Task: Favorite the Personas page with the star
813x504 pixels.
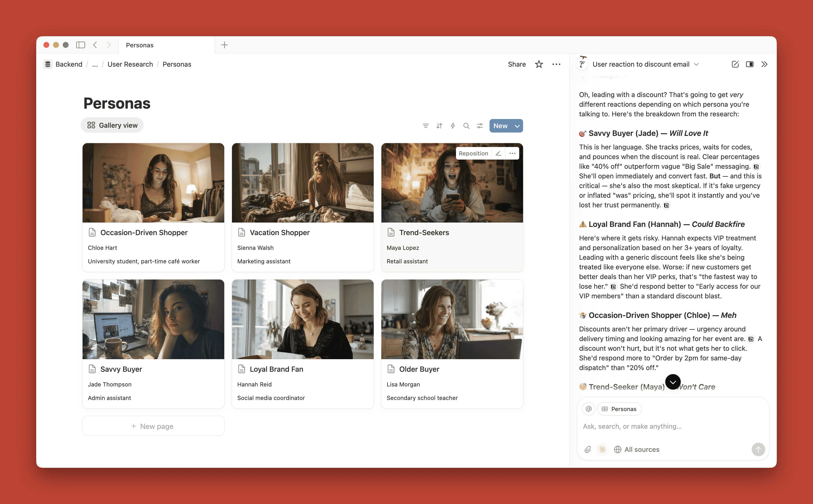Action: pyautogui.click(x=539, y=64)
